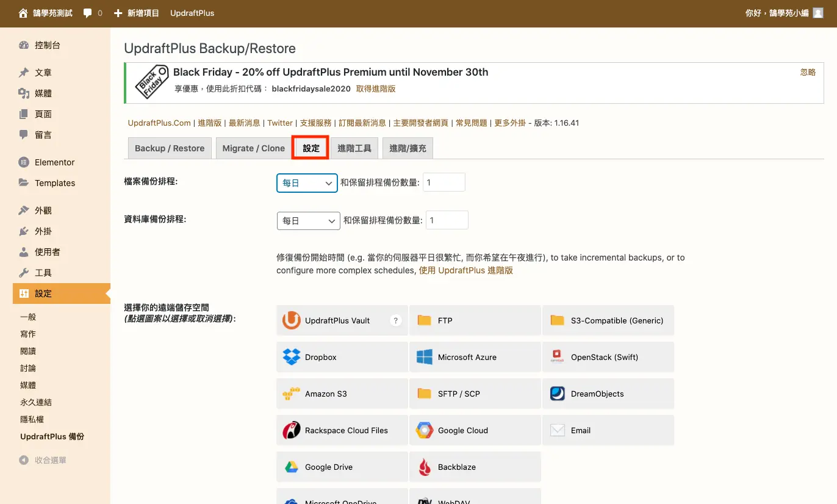Choose Amazon S3 remote storage
Screen dimensions: 837x504
pos(342,394)
